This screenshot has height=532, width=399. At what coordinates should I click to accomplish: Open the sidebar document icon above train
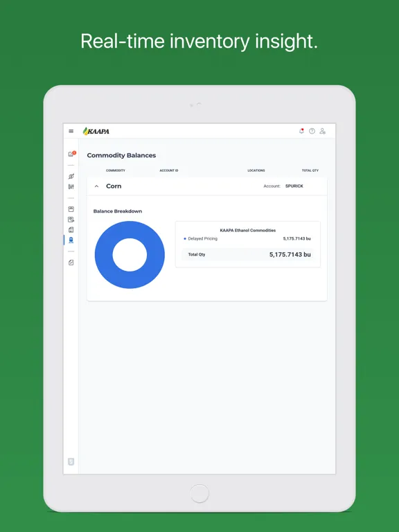tap(71, 230)
